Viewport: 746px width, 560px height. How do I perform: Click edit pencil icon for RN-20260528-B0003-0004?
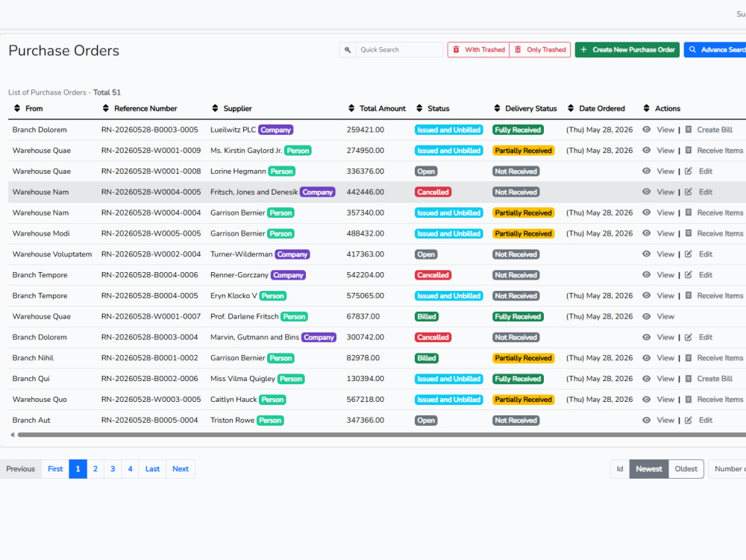point(689,337)
